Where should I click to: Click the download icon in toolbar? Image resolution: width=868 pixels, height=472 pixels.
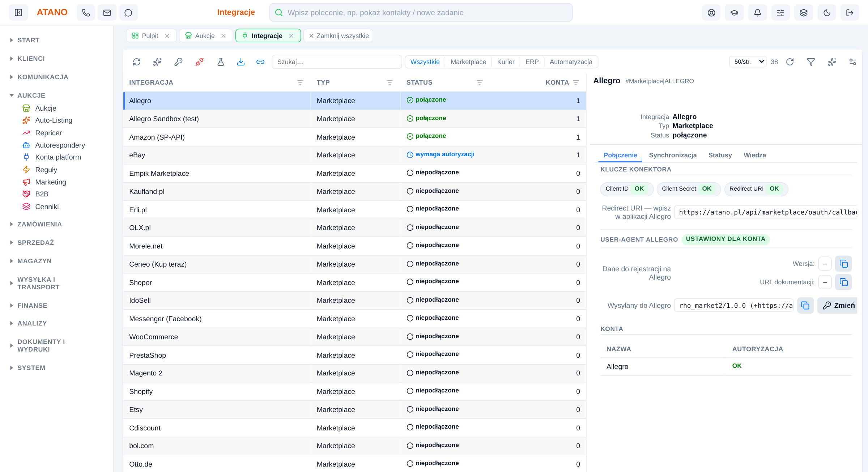241,62
